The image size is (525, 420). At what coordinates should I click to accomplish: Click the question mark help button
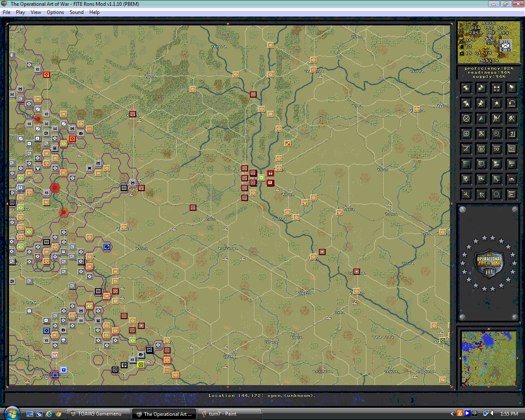coord(511,134)
